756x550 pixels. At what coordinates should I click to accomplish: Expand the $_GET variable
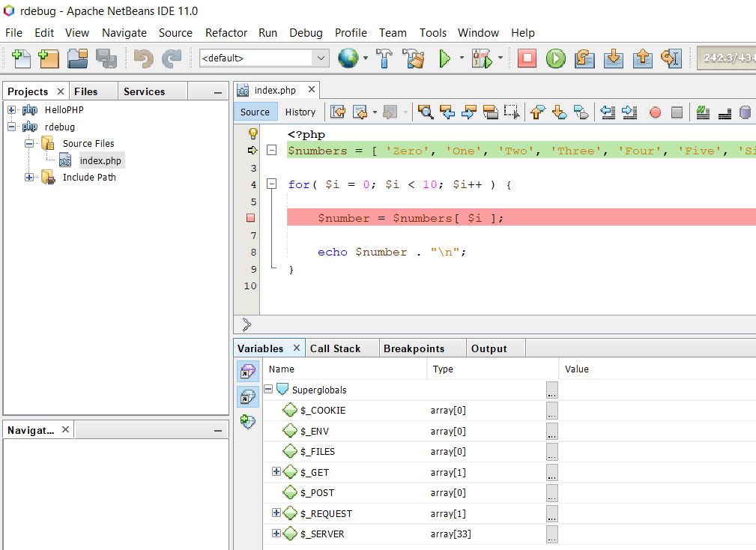click(276, 471)
